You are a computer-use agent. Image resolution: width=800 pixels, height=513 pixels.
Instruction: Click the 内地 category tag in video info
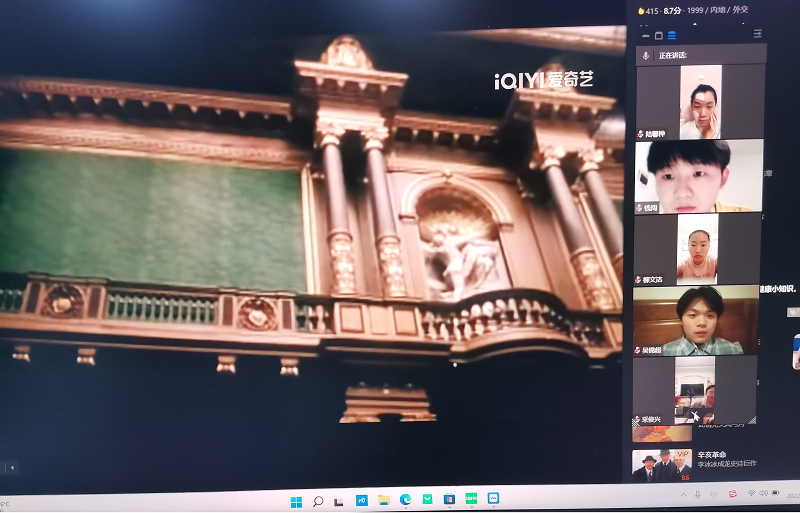point(718,10)
